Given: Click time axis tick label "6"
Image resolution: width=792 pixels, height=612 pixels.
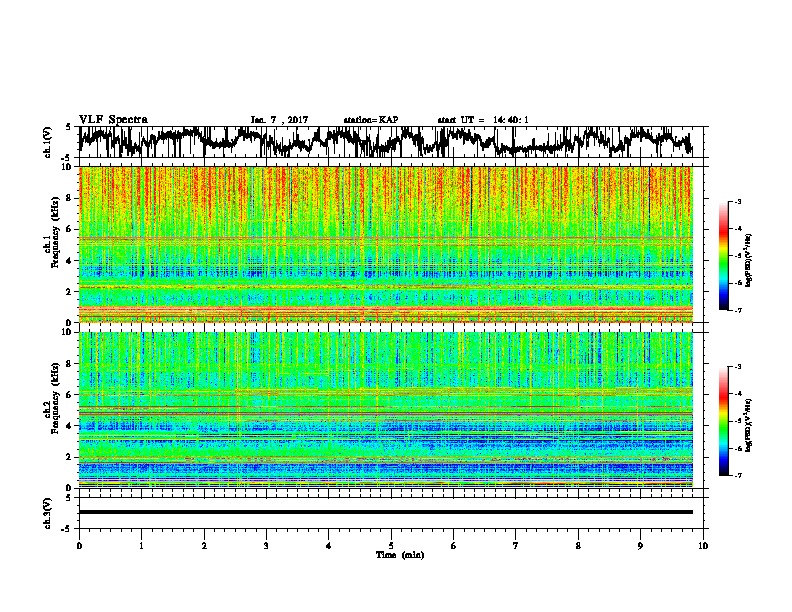Looking at the screenshot, I should tap(454, 546).
